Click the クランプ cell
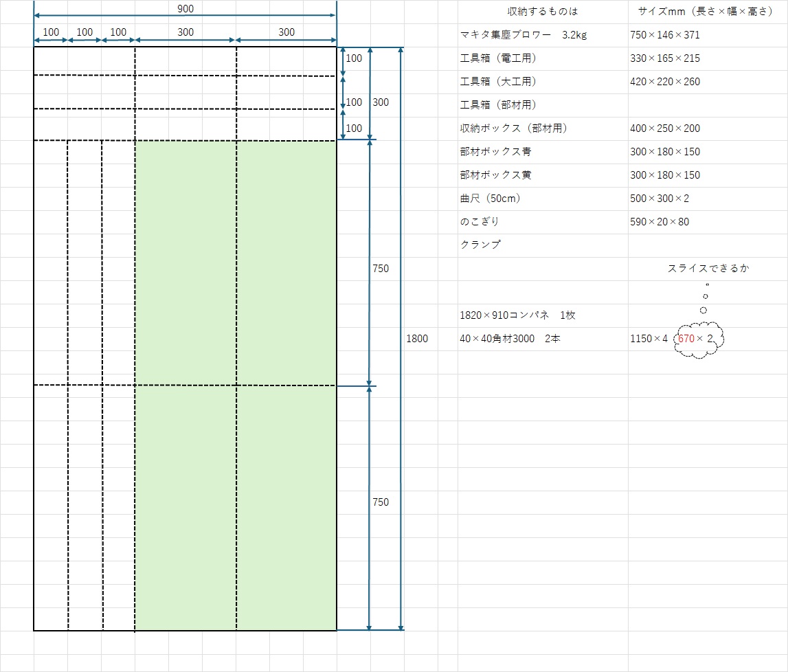 [480, 245]
